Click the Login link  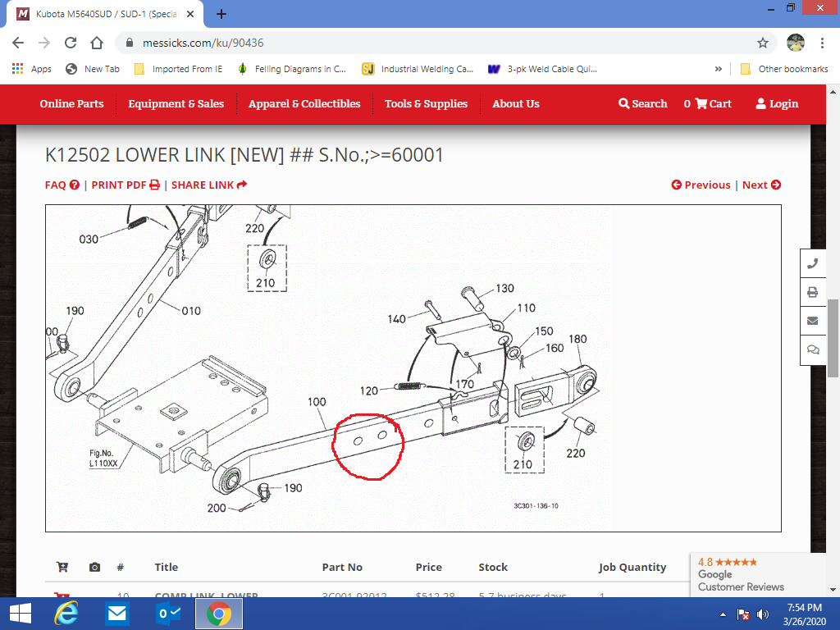point(777,103)
